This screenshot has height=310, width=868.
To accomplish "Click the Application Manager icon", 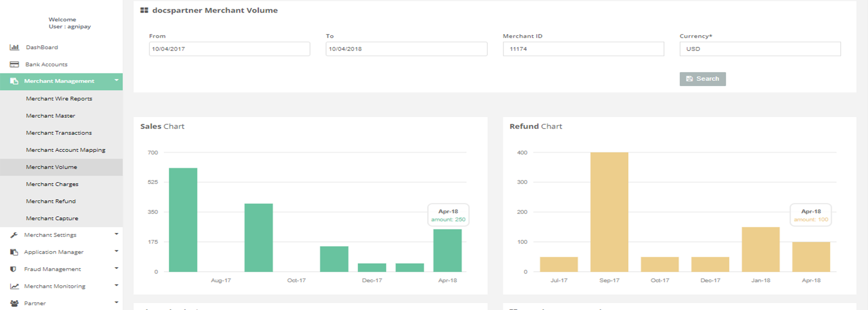I will coord(14,252).
